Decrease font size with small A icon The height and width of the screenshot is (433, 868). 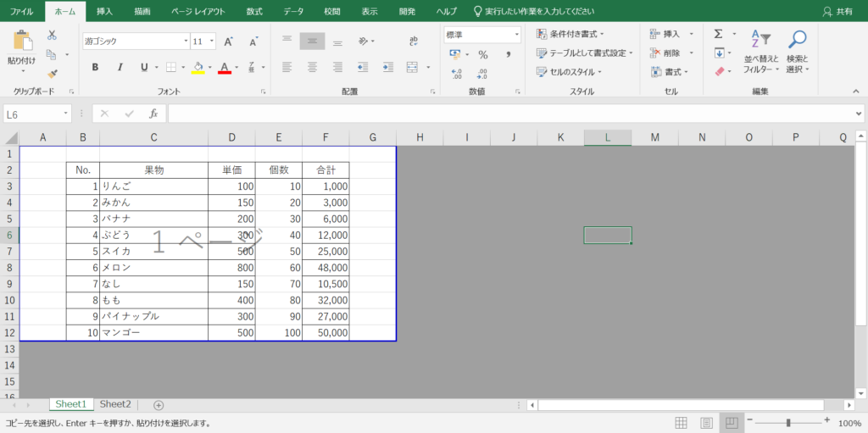tap(253, 42)
